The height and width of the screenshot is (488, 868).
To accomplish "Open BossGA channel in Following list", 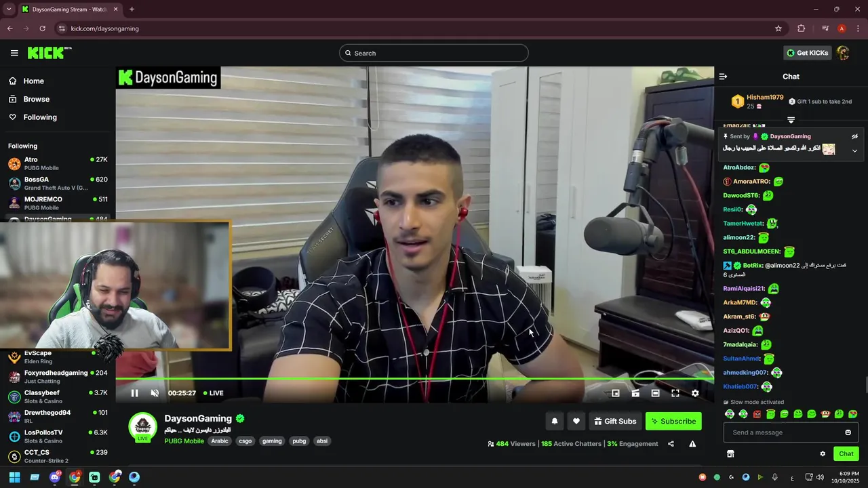I will coord(57,183).
